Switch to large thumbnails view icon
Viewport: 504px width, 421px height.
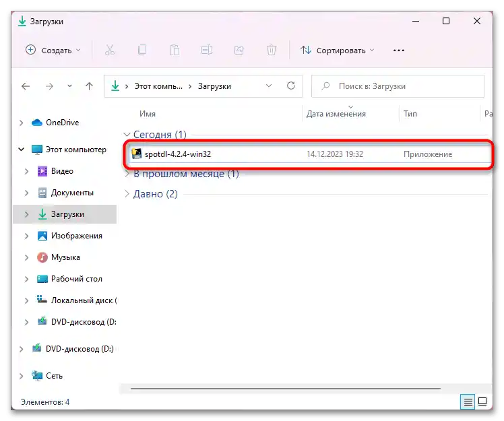pos(482,401)
